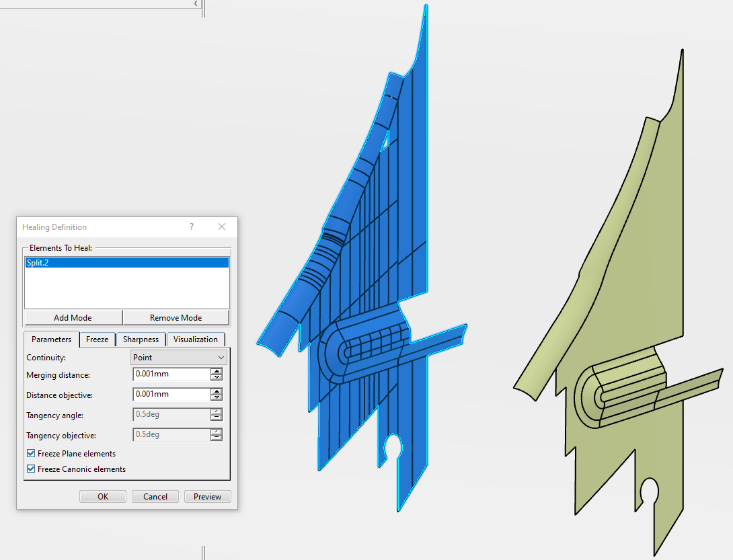Screen dimensions: 733x560
Task: Toggle Freeze Canonic elements checkbox
Action: pyautogui.click(x=31, y=469)
